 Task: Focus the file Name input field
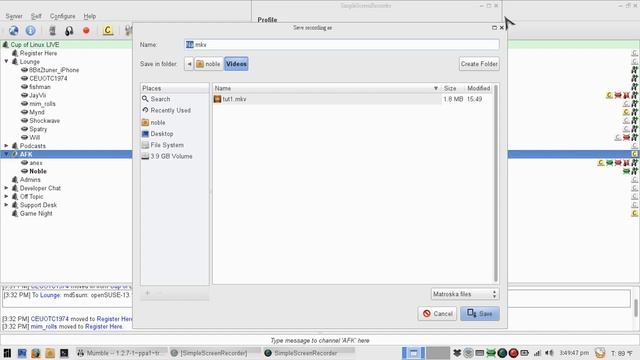342,44
